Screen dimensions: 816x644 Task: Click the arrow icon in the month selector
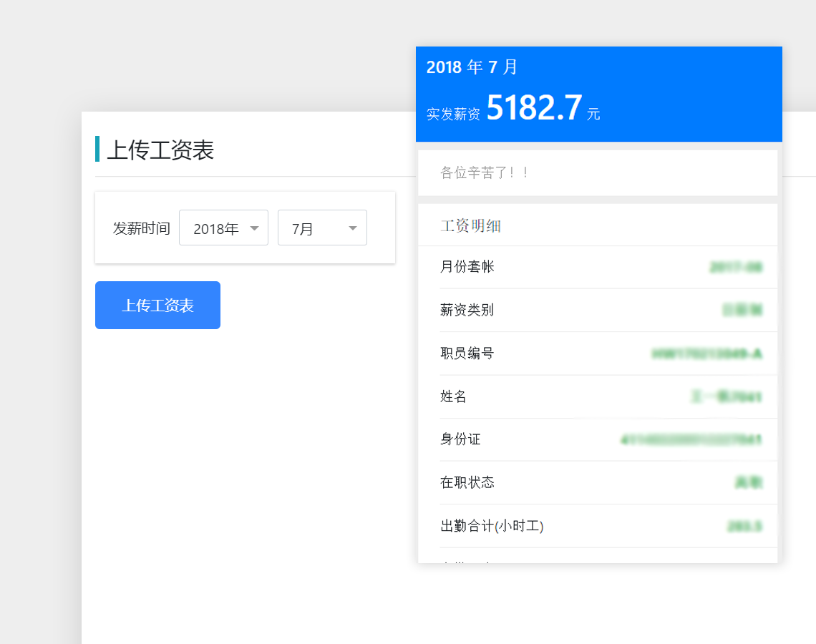[x=352, y=228]
